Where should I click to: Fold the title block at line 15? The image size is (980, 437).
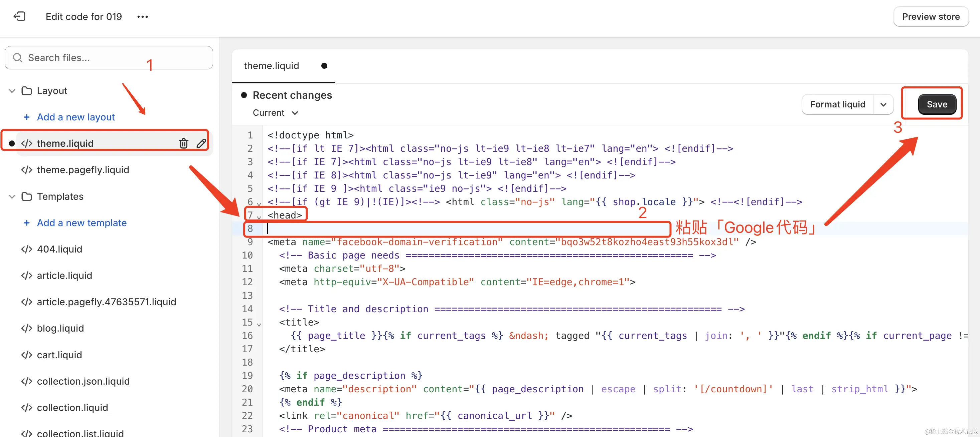(259, 325)
